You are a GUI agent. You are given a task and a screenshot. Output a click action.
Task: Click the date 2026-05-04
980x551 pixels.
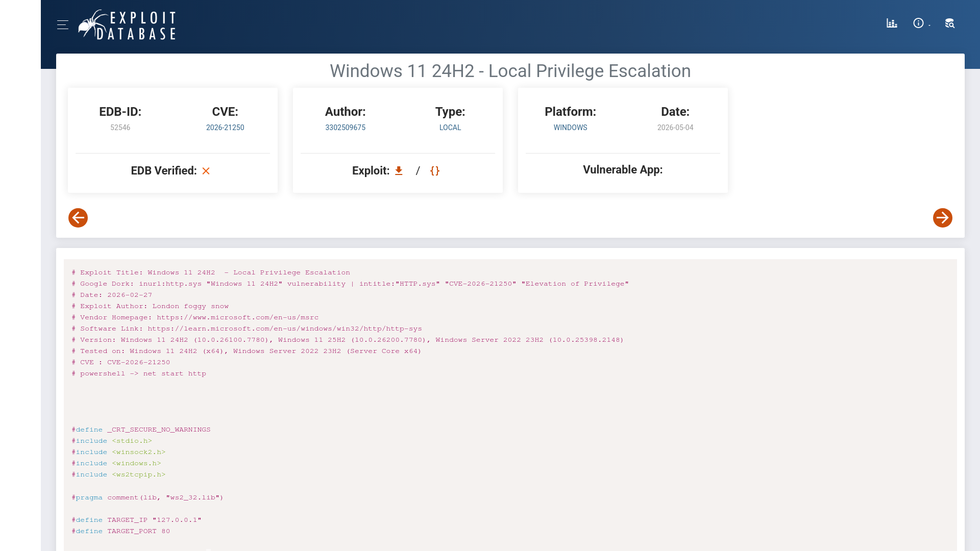(675, 128)
